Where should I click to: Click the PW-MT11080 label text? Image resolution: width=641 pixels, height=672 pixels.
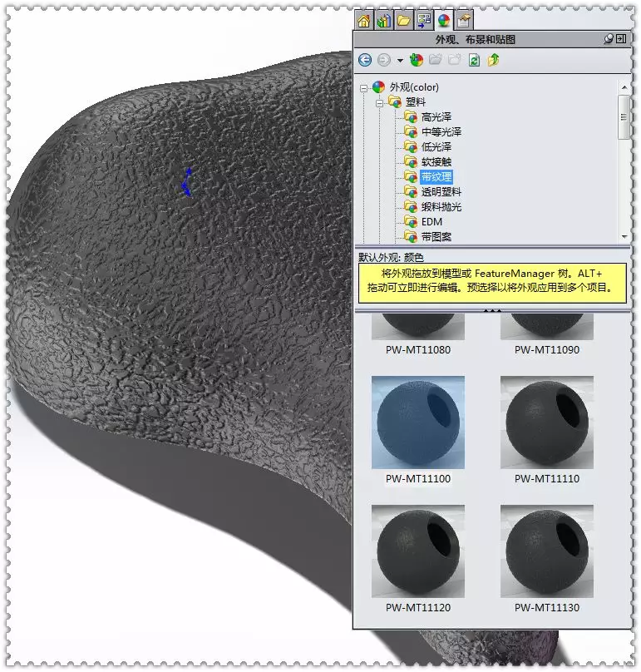coord(417,349)
